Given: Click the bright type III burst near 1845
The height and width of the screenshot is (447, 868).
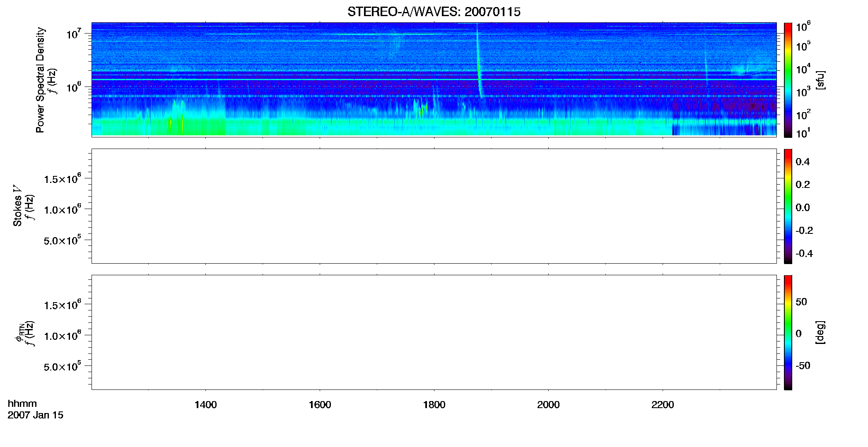Looking at the screenshot, I should [479, 62].
